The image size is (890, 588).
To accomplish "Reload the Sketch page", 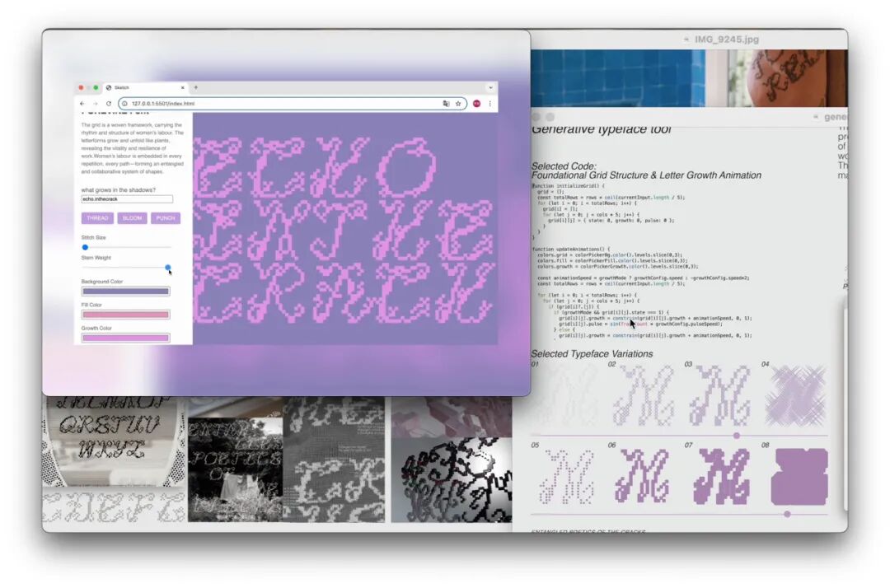I will pyautogui.click(x=109, y=104).
